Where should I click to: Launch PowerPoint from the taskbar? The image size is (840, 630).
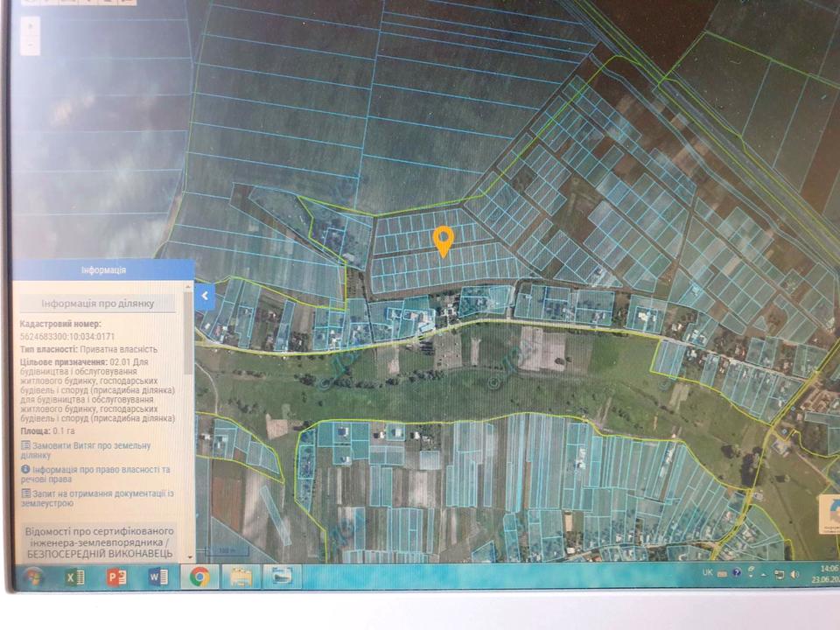(x=116, y=577)
